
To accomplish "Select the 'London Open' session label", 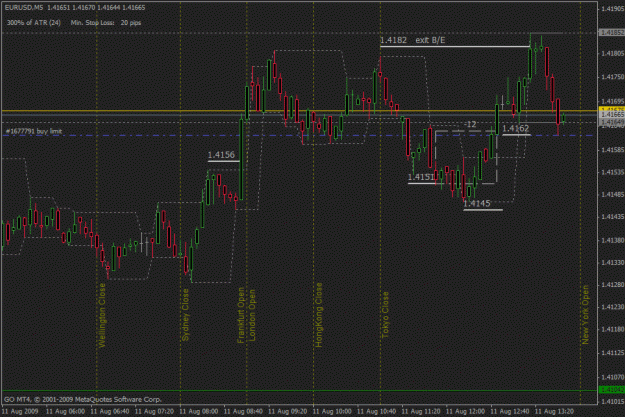I will tap(252, 315).
